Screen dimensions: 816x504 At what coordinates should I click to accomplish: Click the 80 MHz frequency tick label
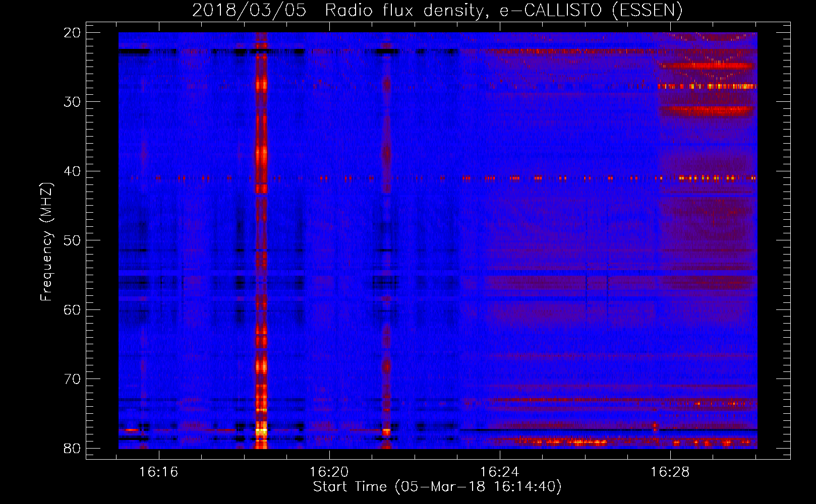[72, 448]
